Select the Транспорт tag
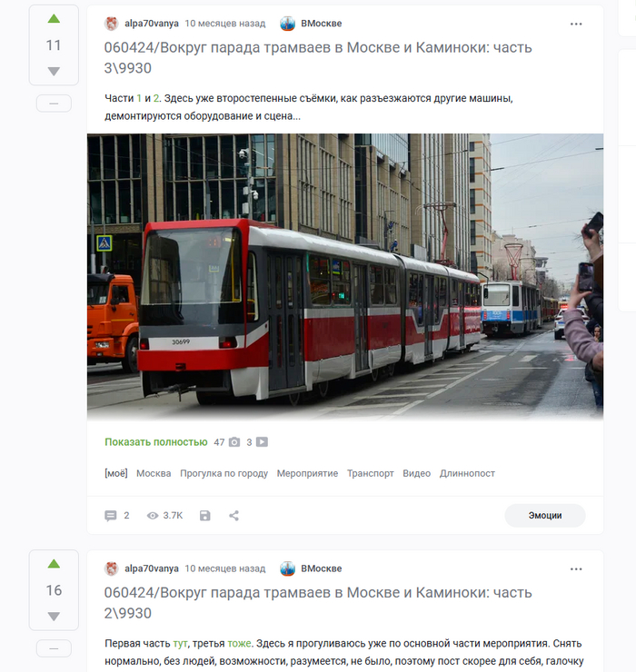Image resolution: width=636 pixels, height=672 pixels. (370, 473)
